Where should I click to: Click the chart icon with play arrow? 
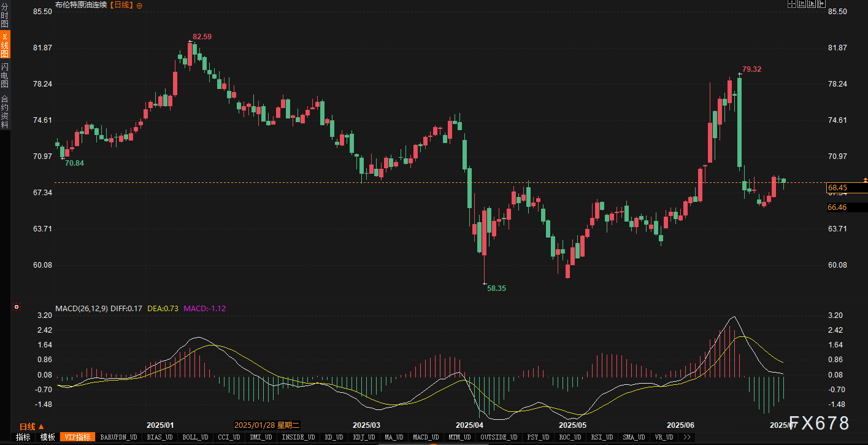click(812, 4)
